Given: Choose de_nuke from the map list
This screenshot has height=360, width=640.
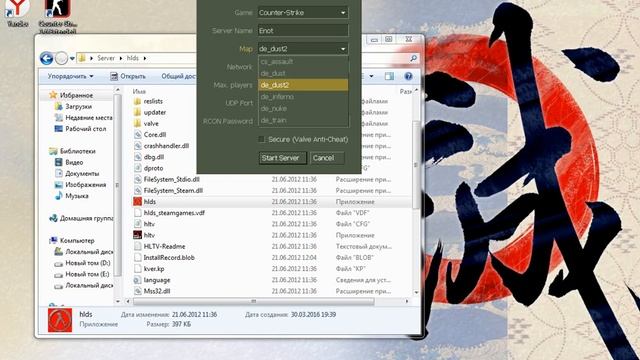Looking at the screenshot, I should [x=303, y=109].
